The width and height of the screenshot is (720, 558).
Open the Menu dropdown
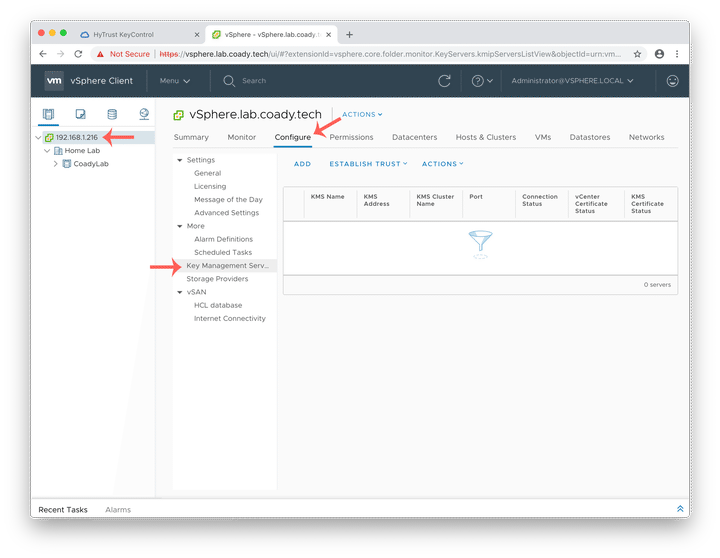pyautogui.click(x=174, y=81)
